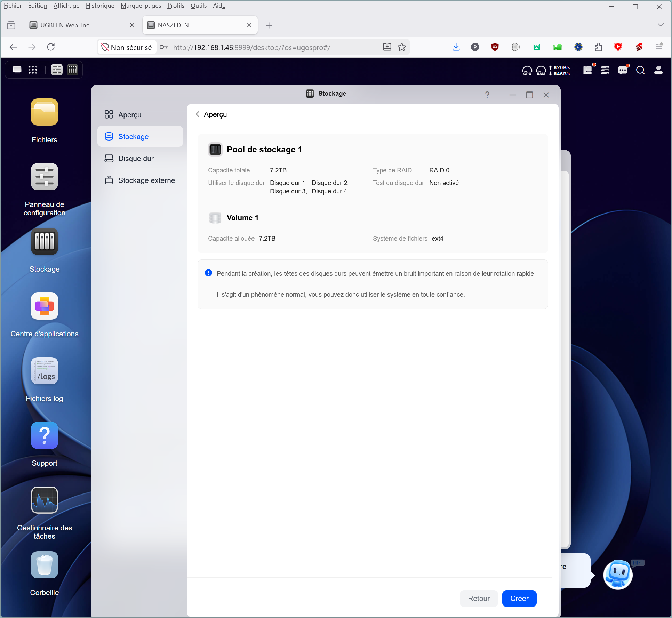
Task: Switch to UGREEN WebFind tab
Action: coord(82,25)
